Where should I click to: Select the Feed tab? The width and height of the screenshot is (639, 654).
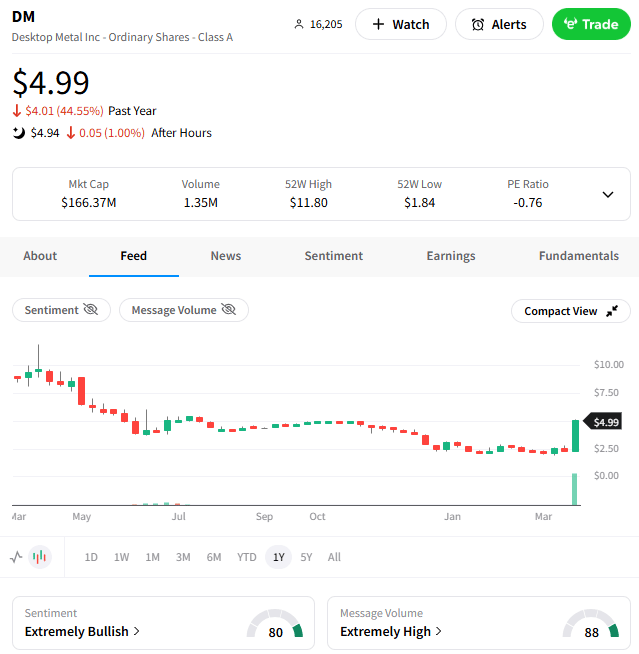click(133, 256)
